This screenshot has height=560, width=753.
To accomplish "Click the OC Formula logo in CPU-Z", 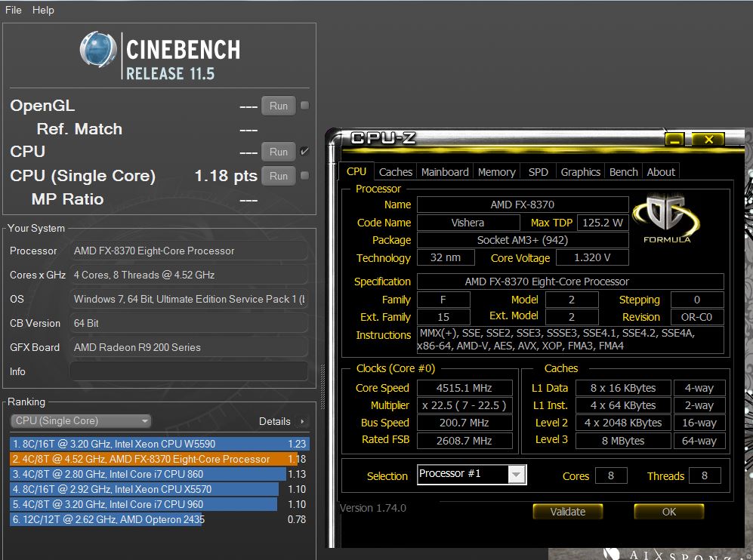I will 666,218.
